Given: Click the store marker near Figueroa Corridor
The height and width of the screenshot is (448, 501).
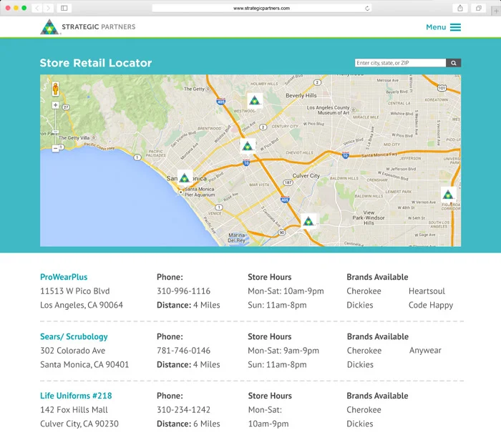Looking at the screenshot, I should click(x=448, y=194).
